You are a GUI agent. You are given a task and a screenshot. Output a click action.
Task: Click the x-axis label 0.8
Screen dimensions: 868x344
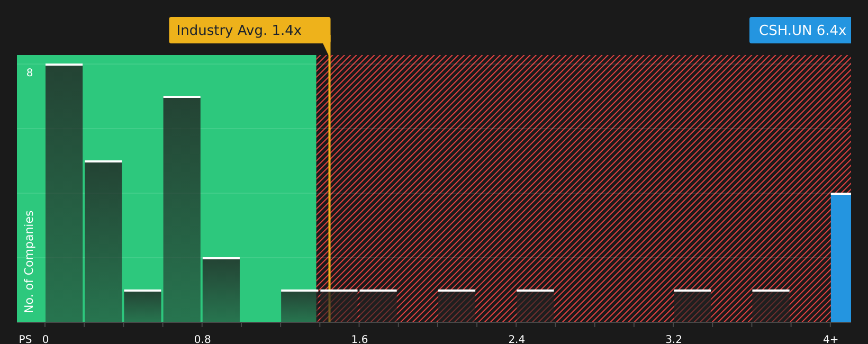203,339
